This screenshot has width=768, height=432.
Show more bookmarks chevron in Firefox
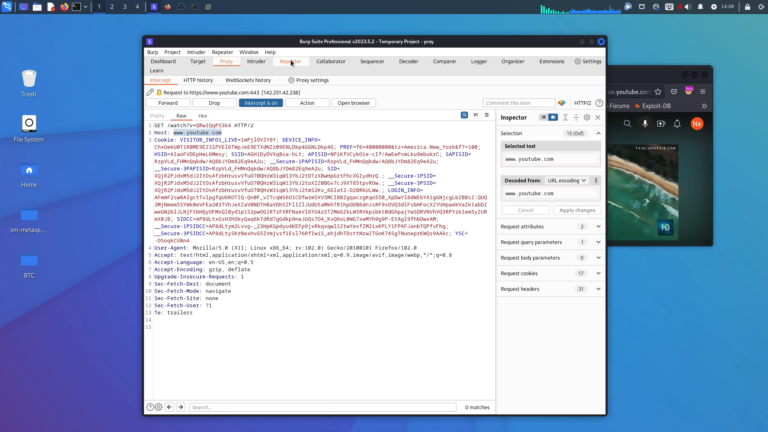coord(704,106)
